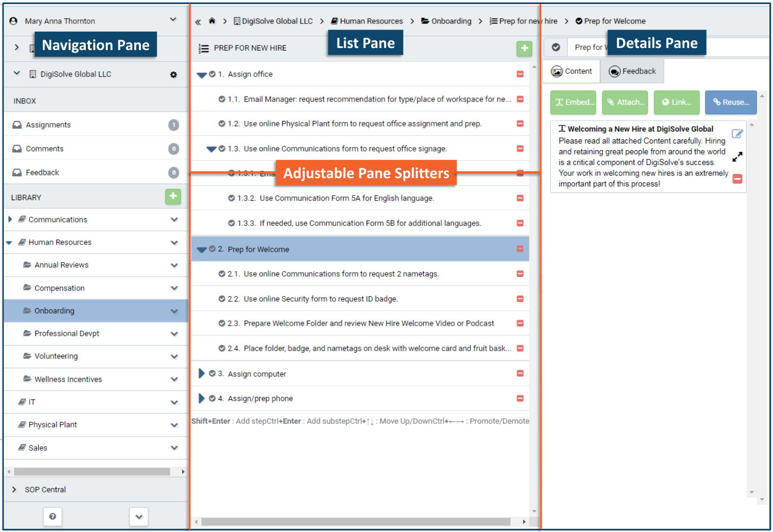Click the home icon in the breadcrumb
This screenshot has width=773, height=532.
212,21
